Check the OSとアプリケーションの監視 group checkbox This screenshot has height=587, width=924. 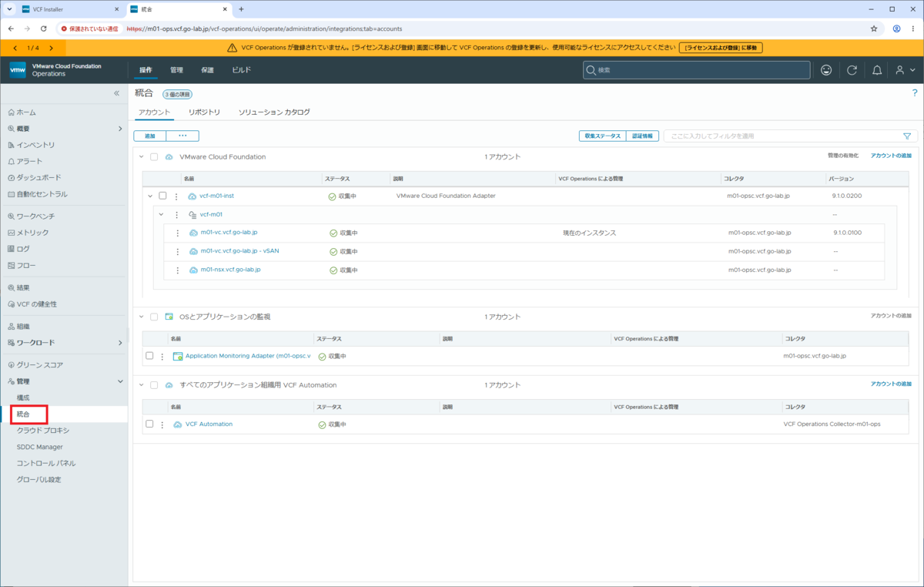pyautogui.click(x=154, y=317)
